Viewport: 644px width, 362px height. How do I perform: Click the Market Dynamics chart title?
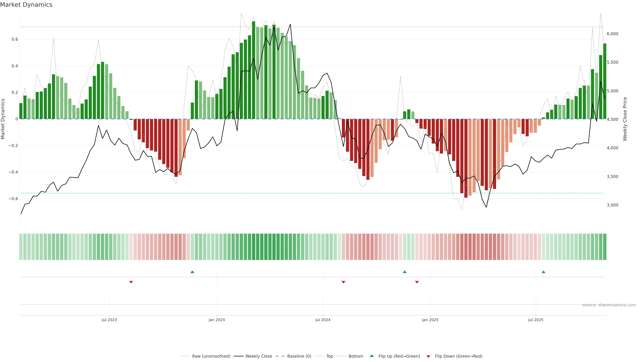(26, 5)
